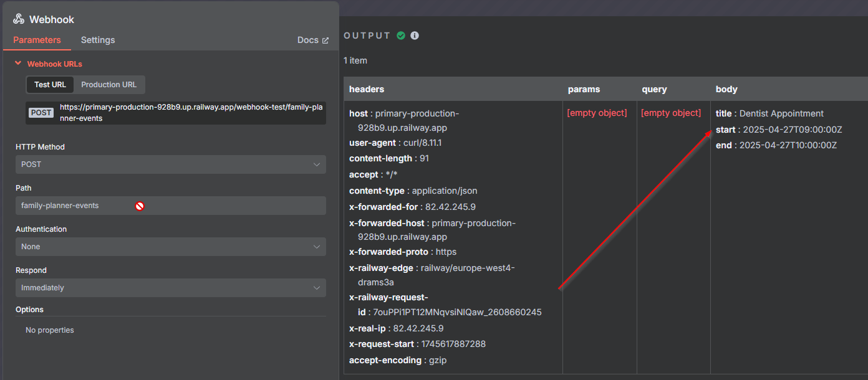The image size is (868, 380).
Task: Click the query [empty object] cell
Action: (x=671, y=113)
